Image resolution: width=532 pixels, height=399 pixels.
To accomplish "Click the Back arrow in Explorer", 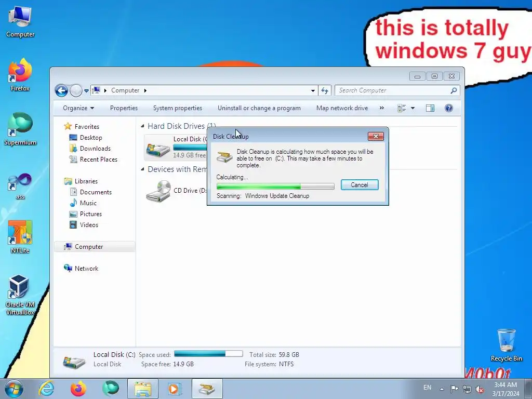I will tap(61, 90).
